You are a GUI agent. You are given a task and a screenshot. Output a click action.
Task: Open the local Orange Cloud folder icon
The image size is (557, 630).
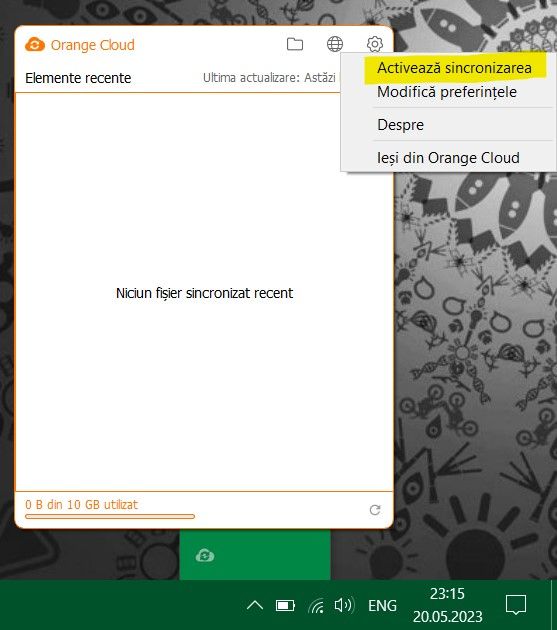point(295,44)
